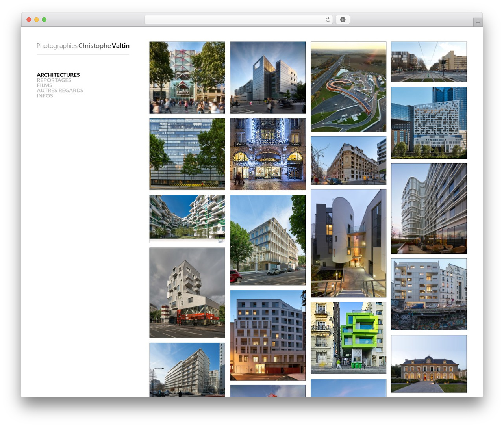
Task: Open the wavy white balconies building photo
Action: pyautogui.click(x=429, y=208)
